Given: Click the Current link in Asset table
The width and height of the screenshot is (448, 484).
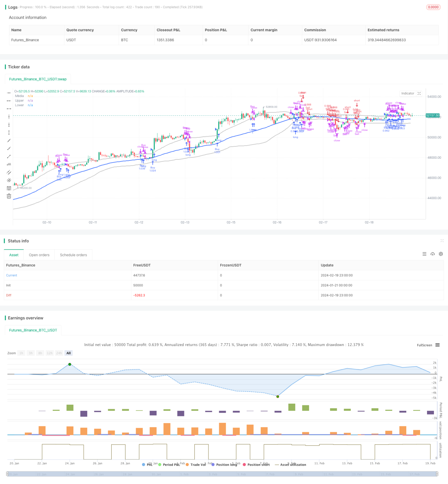Looking at the screenshot, I should tap(11, 275).
